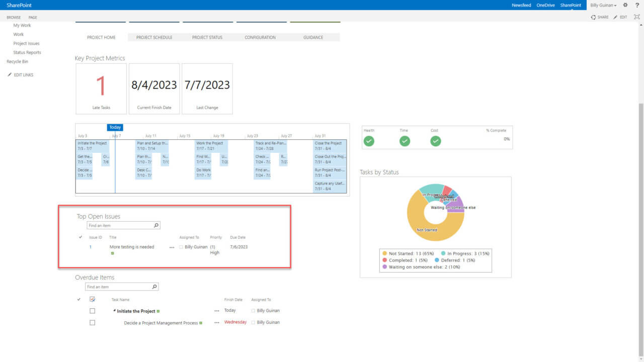The image size is (644, 362).
Task: Click the Find an item input box
Action: 121,225
